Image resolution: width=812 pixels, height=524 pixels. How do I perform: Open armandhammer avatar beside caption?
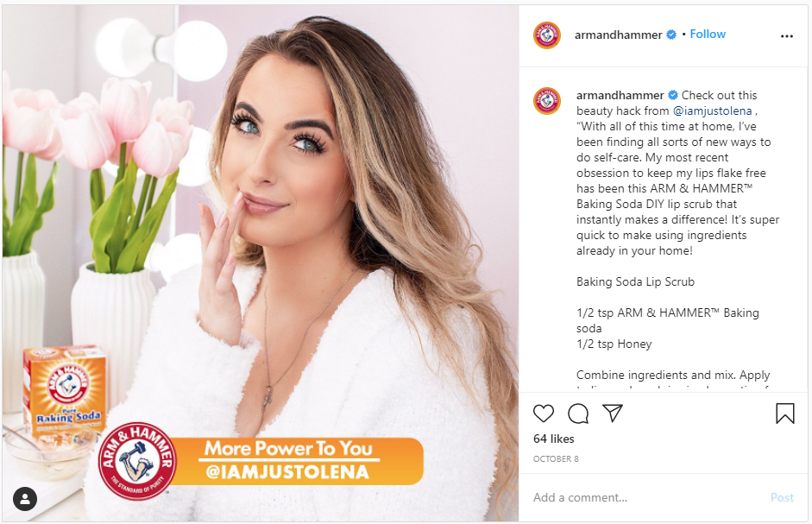coord(547,100)
